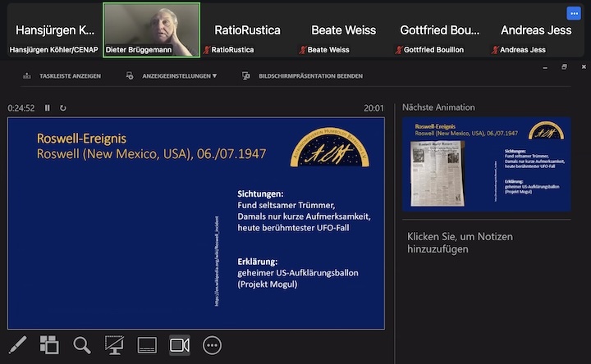Toggle subtitles icon in presenter toolbar

click(x=147, y=345)
